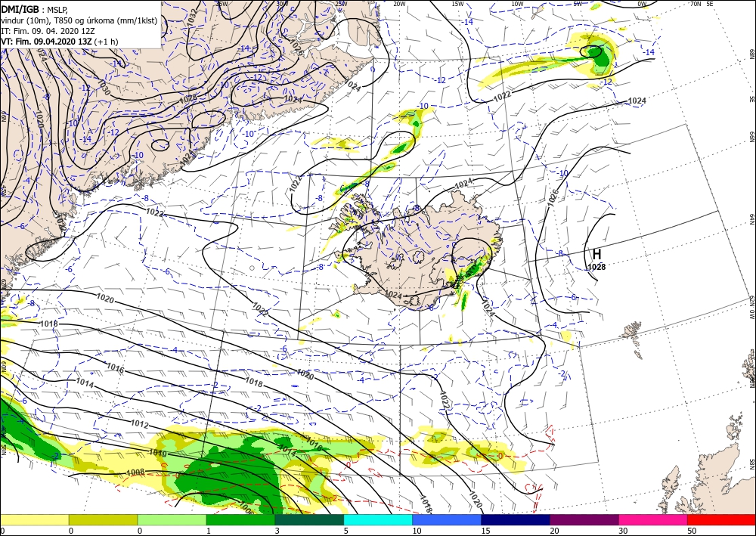Screen dimensions: 756x536
Task: Click the 1008 isobar label
Action: coord(135,472)
